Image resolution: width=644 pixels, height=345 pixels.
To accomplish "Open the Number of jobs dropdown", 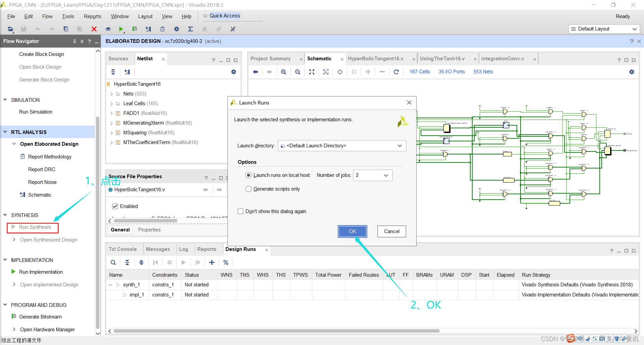I will click(386, 176).
